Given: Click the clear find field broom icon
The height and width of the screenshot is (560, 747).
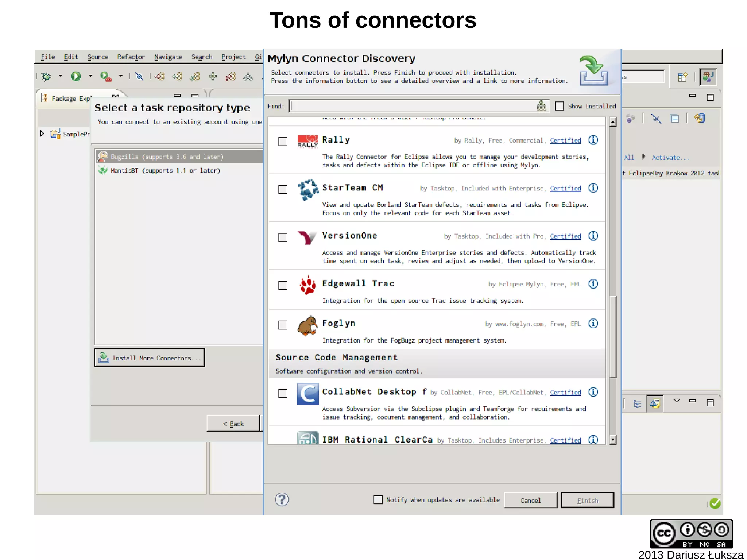Looking at the screenshot, I should pyautogui.click(x=541, y=106).
